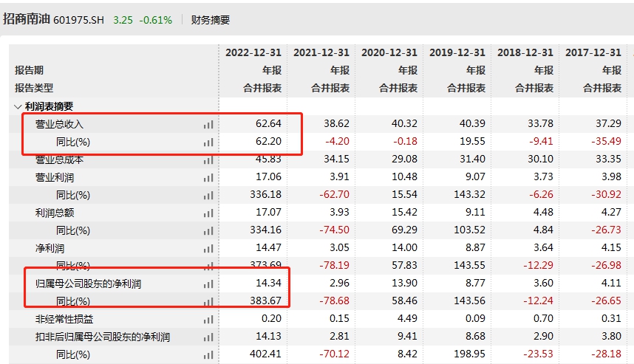The image size is (634, 364).
Task: Click the value 198.95 in 2019 column
Action: tap(469, 354)
